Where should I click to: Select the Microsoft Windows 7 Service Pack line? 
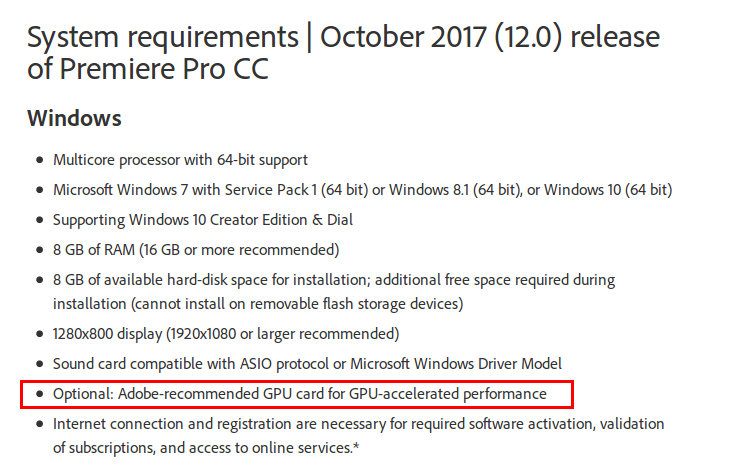pos(363,190)
